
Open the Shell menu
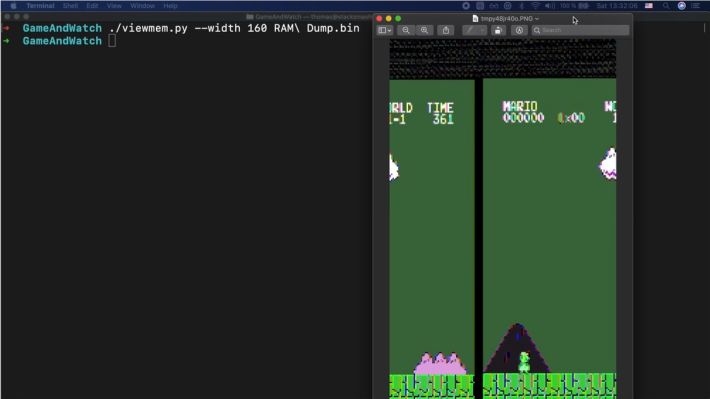[70, 6]
